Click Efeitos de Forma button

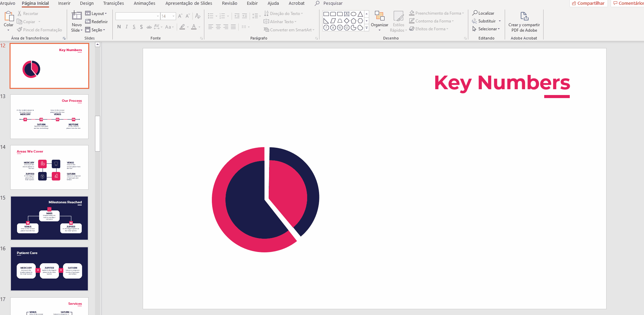[x=428, y=29]
